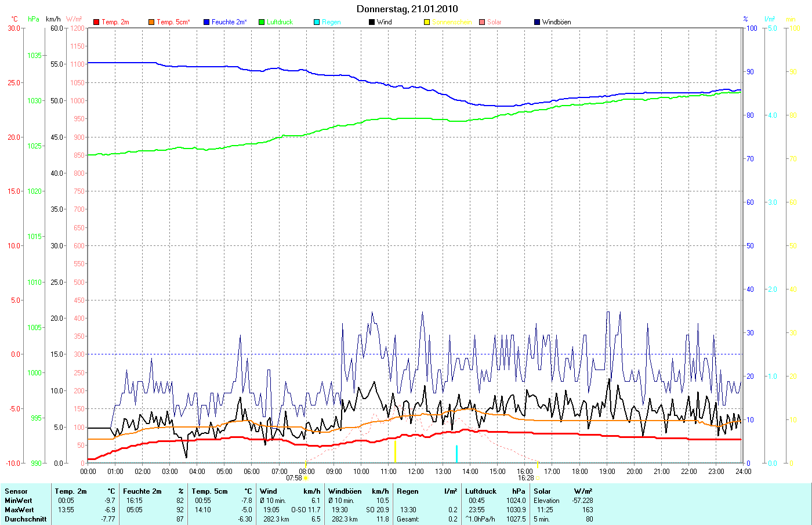812x525 pixels.
Task: Click the Luftdruck column header in the table
Action: pos(481,491)
